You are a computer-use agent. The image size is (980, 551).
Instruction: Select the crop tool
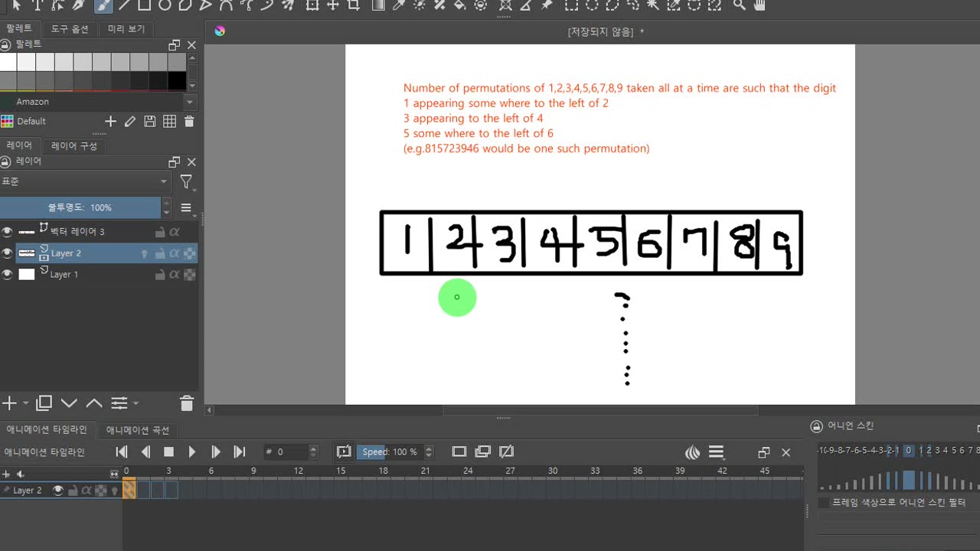pos(353,5)
